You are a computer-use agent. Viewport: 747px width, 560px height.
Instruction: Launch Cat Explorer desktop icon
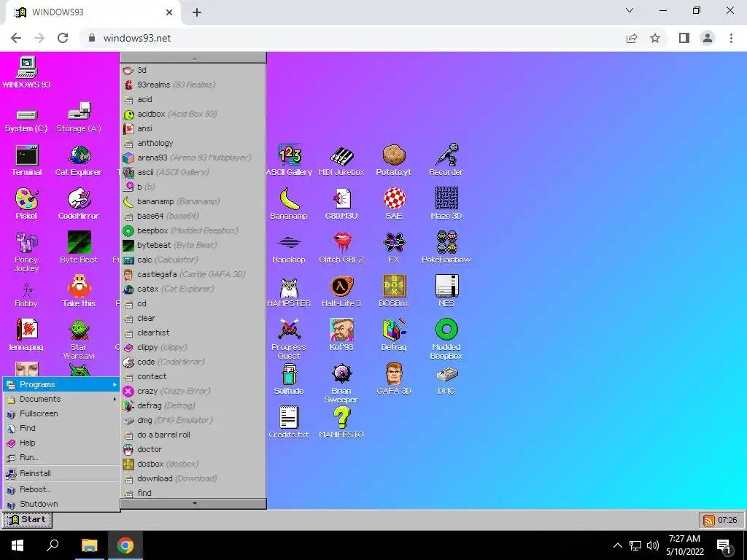[79, 160]
